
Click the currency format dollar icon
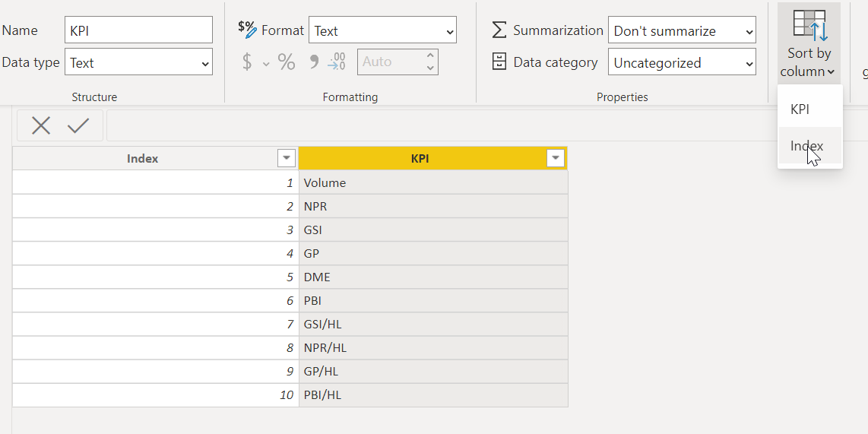pyautogui.click(x=247, y=62)
